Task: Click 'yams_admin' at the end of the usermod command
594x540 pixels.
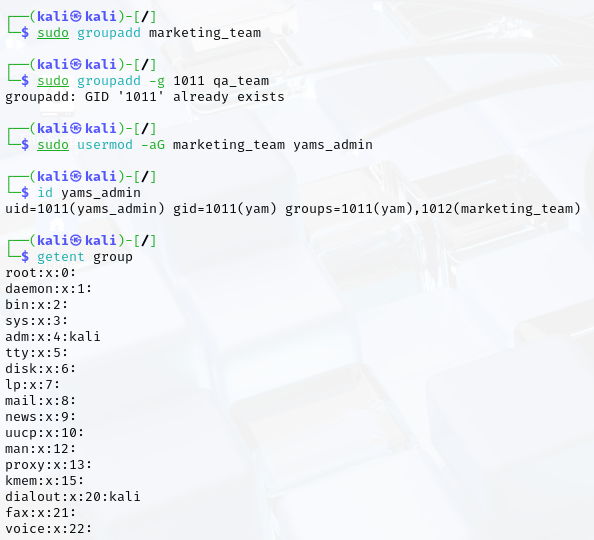Action: (333, 145)
